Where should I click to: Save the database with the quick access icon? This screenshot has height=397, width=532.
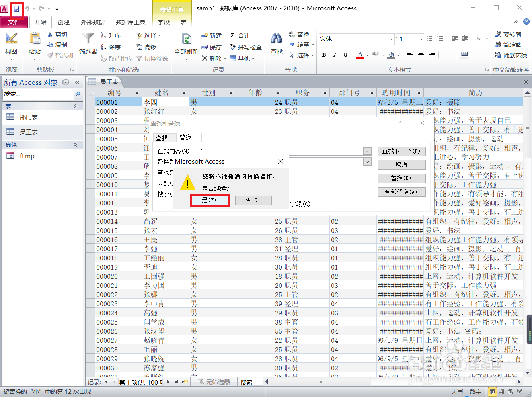point(17,8)
